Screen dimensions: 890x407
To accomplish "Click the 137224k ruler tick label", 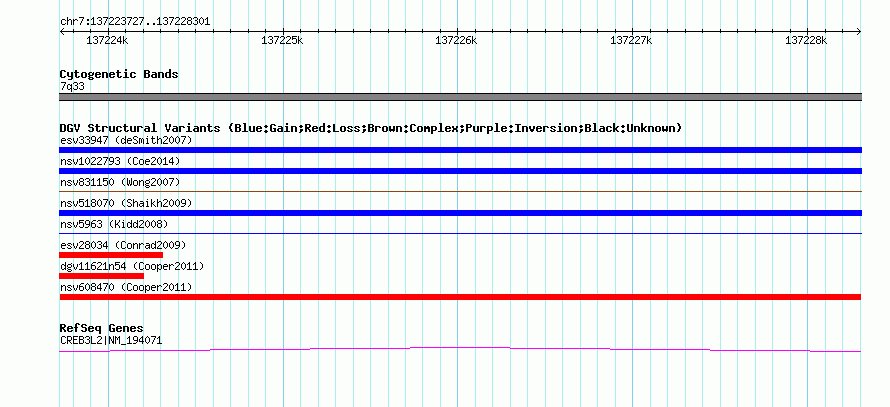I will point(107,40).
